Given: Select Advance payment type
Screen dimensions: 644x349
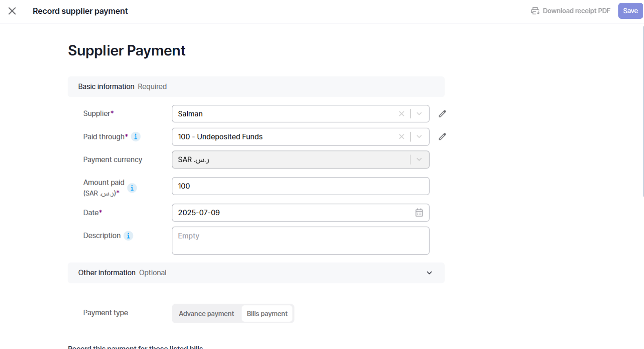Looking at the screenshot, I should (x=207, y=314).
